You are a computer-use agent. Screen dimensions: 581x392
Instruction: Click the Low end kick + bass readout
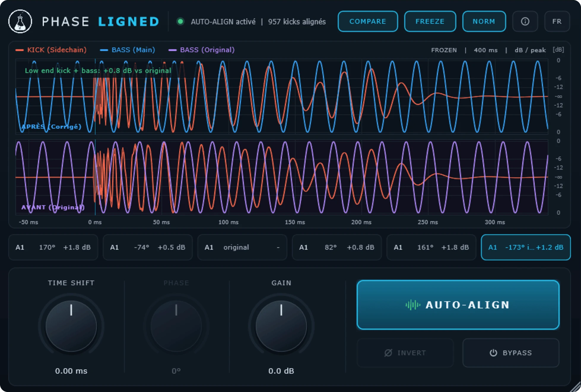[x=98, y=71]
